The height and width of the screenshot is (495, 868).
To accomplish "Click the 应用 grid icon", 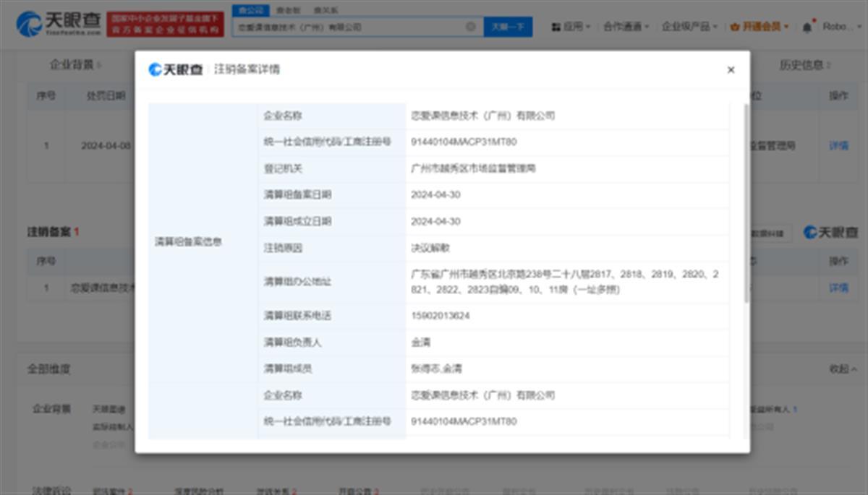I will (556, 27).
